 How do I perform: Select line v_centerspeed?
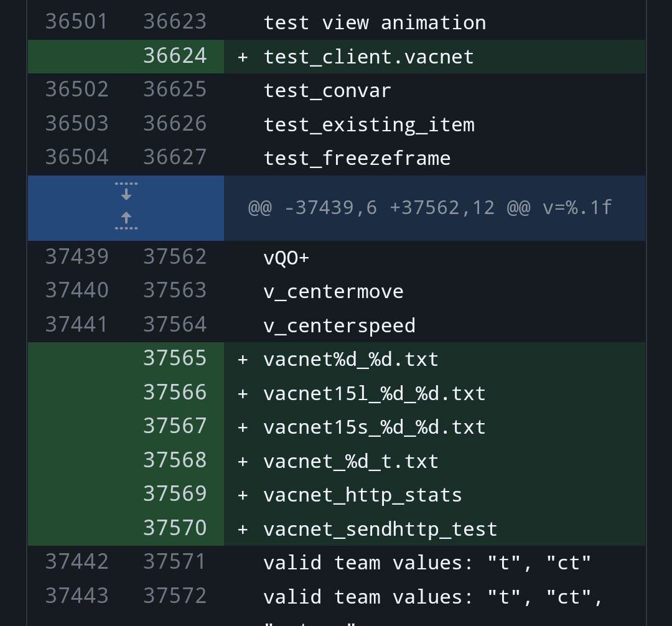click(x=340, y=325)
